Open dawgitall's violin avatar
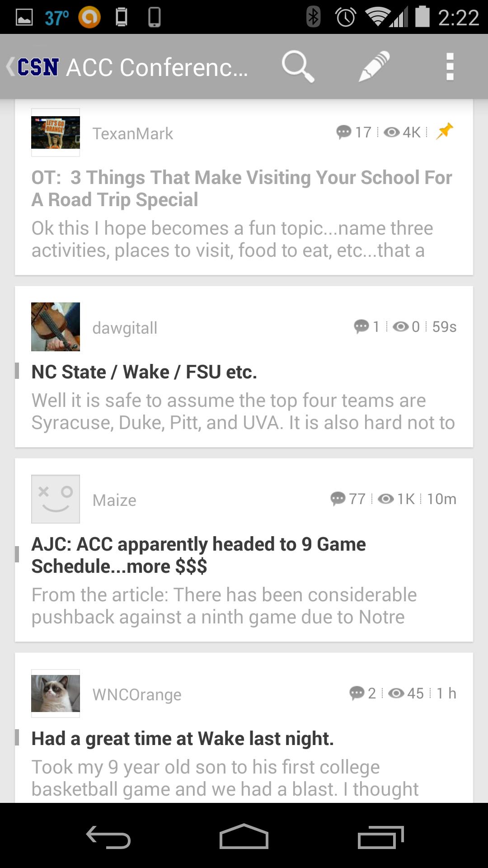This screenshot has height=868, width=488. tap(56, 327)
